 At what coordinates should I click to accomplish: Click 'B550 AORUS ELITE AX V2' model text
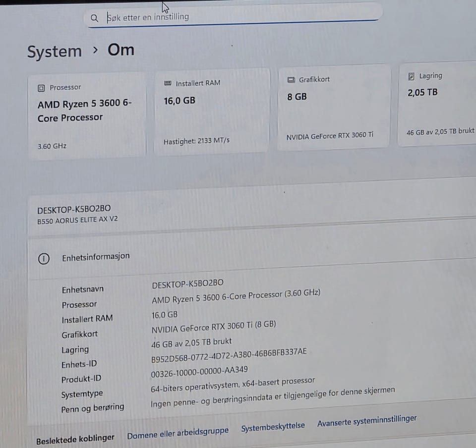pos(77,220)
